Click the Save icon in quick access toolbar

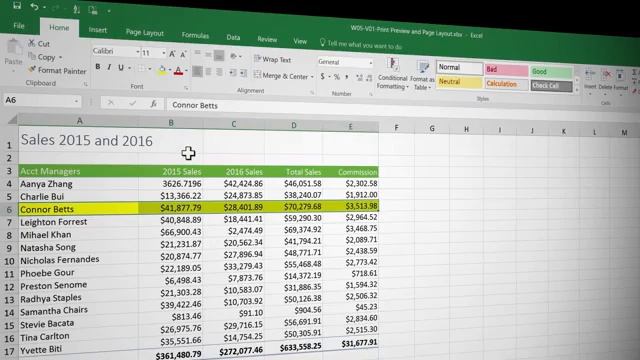17,5
